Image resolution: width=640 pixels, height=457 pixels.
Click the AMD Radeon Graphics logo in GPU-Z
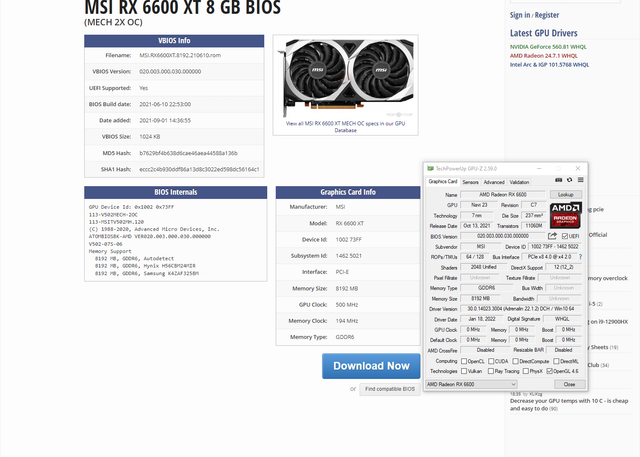tap(566, 215)
